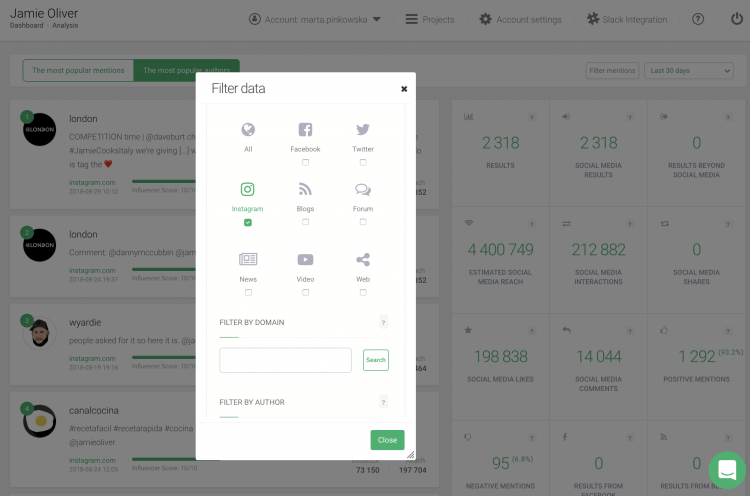Open the Projects menu
Viewport: 750px width, 496px height.
click(x=430, y=20)
